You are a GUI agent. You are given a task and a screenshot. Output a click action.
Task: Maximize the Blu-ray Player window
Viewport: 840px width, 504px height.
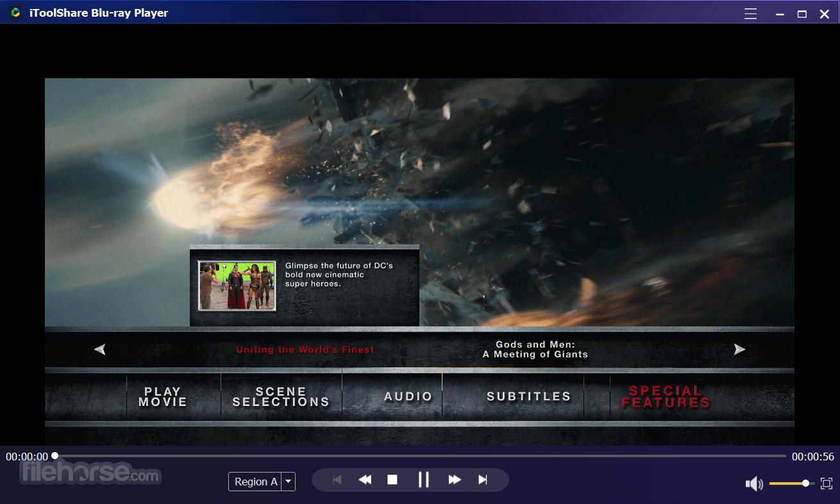coord(802,13)
